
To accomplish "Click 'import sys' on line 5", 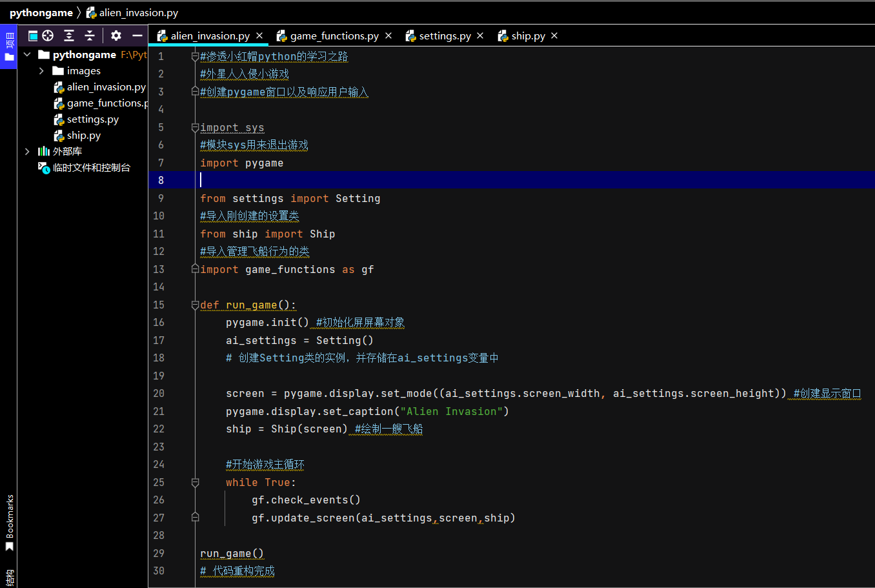I will (x=232, y=128).
